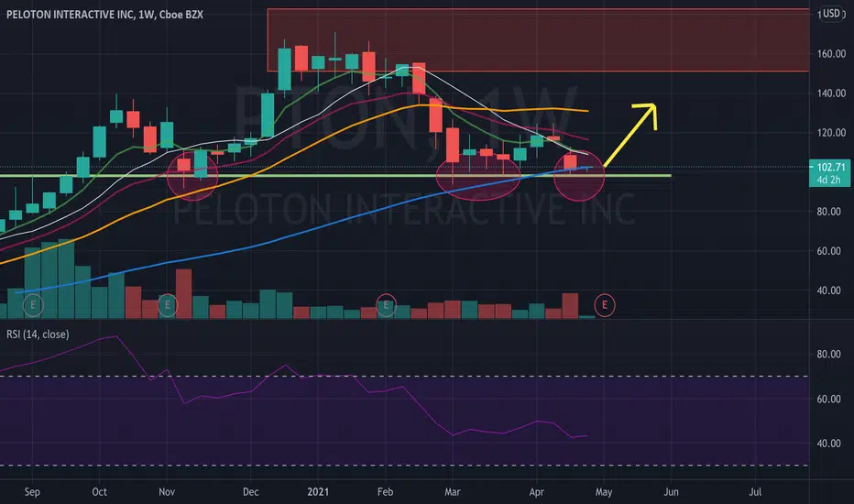Click the current price label 102.71
854x504 pixels.
(830, 168)
